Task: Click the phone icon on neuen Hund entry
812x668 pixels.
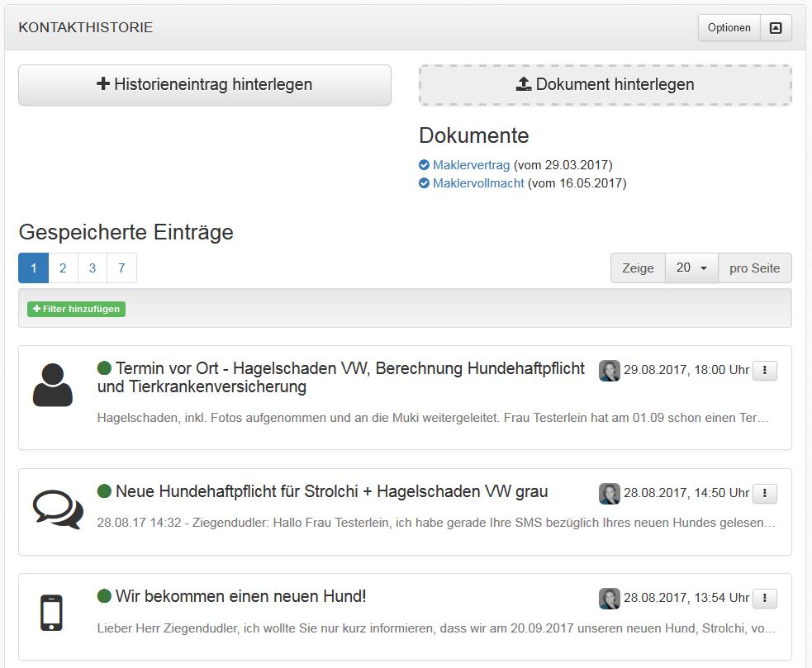Action: [x=51, y=614]
